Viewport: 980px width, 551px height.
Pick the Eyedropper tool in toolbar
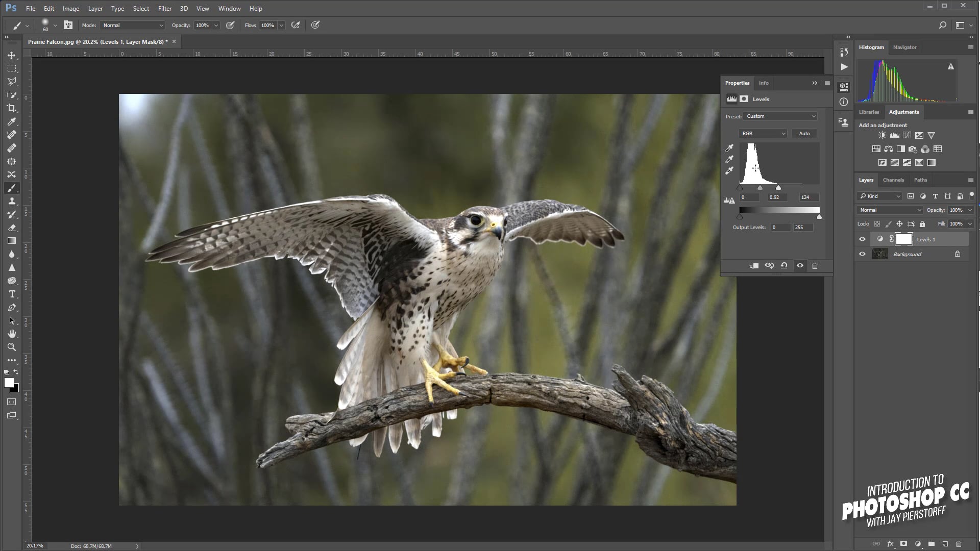coord(11,121)
